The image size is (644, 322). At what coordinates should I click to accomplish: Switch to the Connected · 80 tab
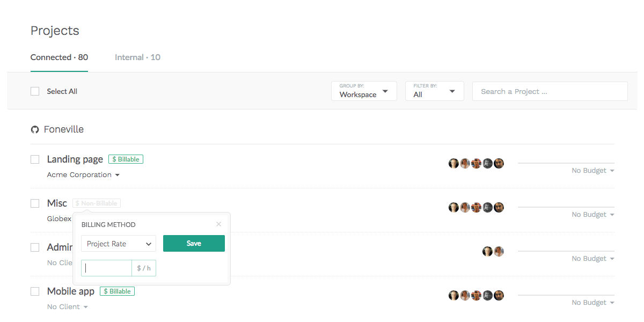coord(59,57)
